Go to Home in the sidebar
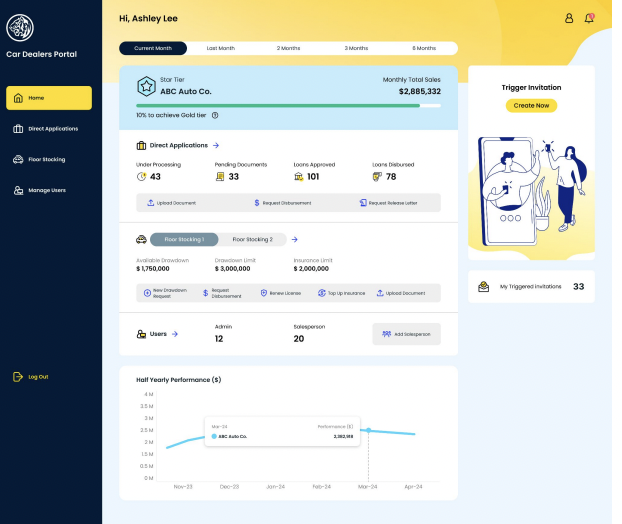The height and width of the screenshot is (524, 622). coord(49,98)
